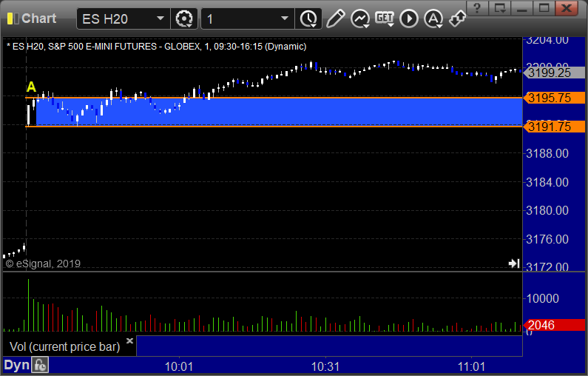Click the Chart window title icon
This screenshot has height=376, width=588.
pyautogui.click(x=13, y=19)
